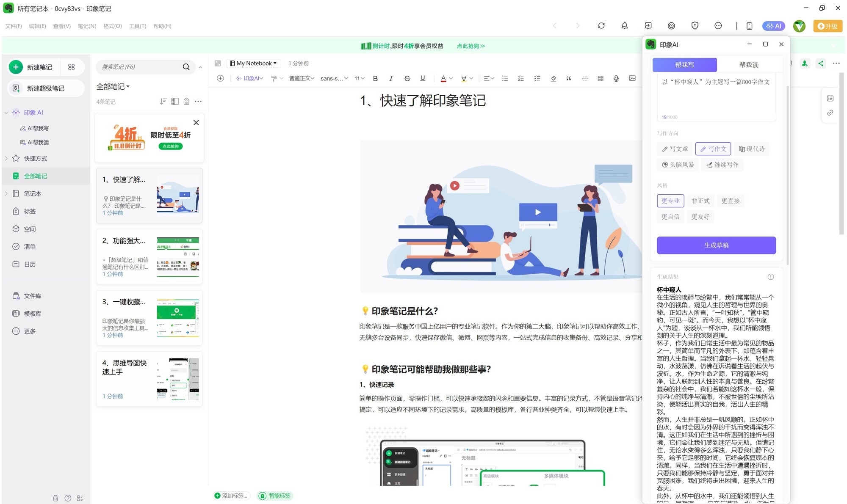Apply strikethrough formatting
Viewport: 847px width, 504px height.
[x=407, y=78]
